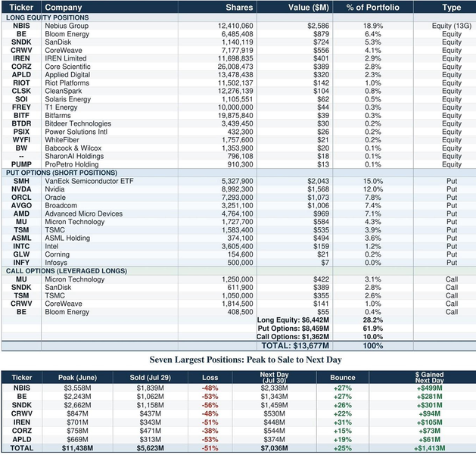Click the Advanced Micro Devices cell
This screenshot has width=476, height=455.
click(84, 213)
